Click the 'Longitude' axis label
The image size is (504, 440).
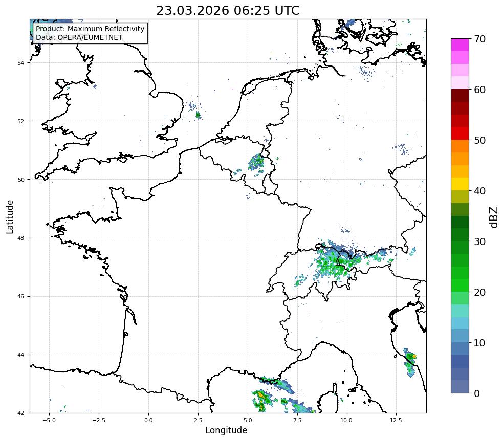pos(226,430)
